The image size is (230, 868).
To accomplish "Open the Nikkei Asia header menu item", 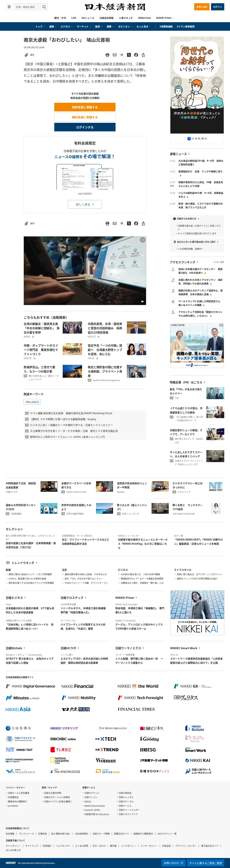I will 144,18.
